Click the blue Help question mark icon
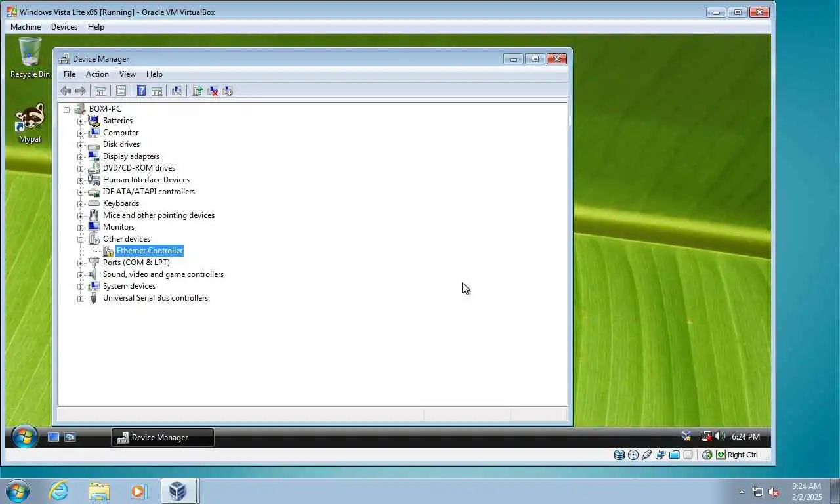 pos(141,91)
